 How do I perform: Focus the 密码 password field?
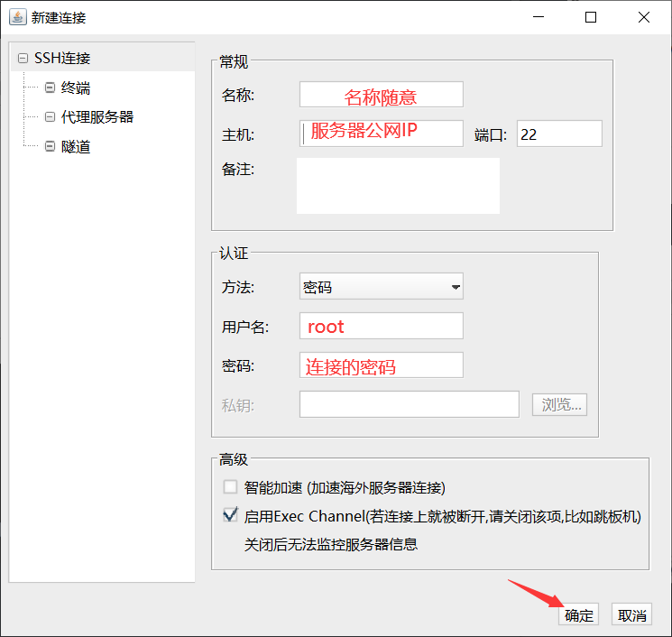(x=382, y=365)
